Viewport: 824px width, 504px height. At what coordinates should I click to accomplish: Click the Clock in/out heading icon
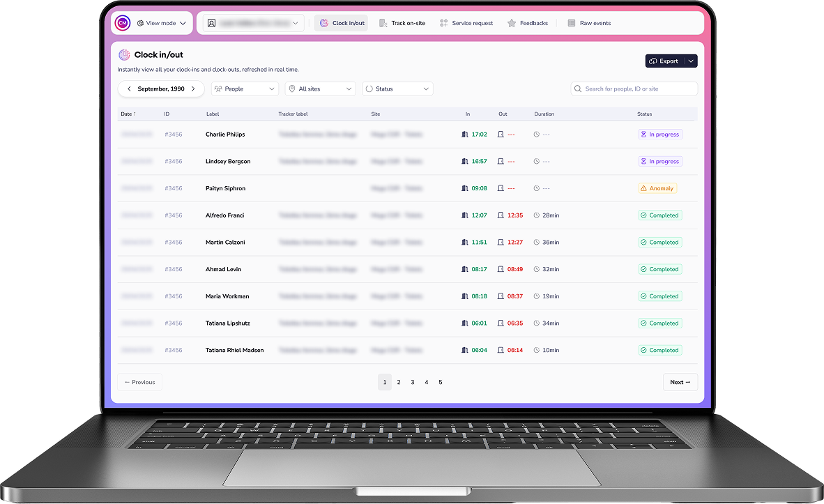124,54
